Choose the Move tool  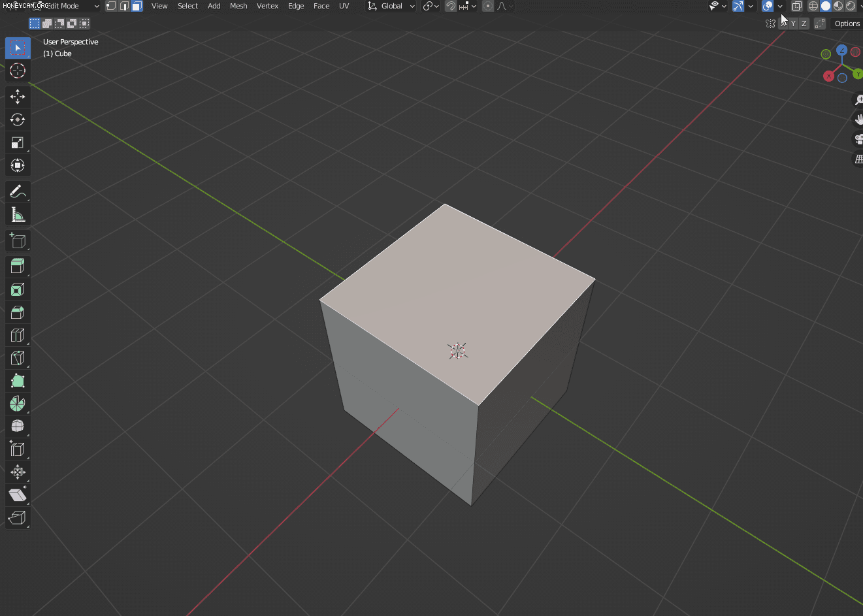pos(18,97)
